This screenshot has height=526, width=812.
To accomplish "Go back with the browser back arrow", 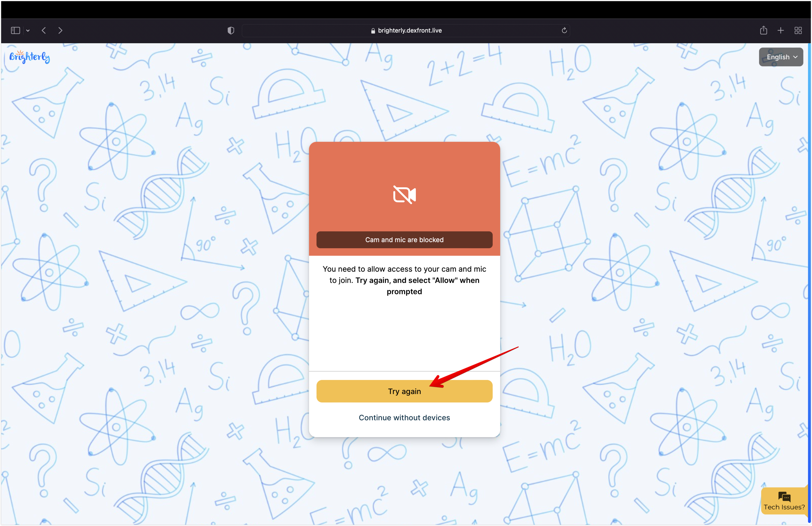I will point(44,30).
